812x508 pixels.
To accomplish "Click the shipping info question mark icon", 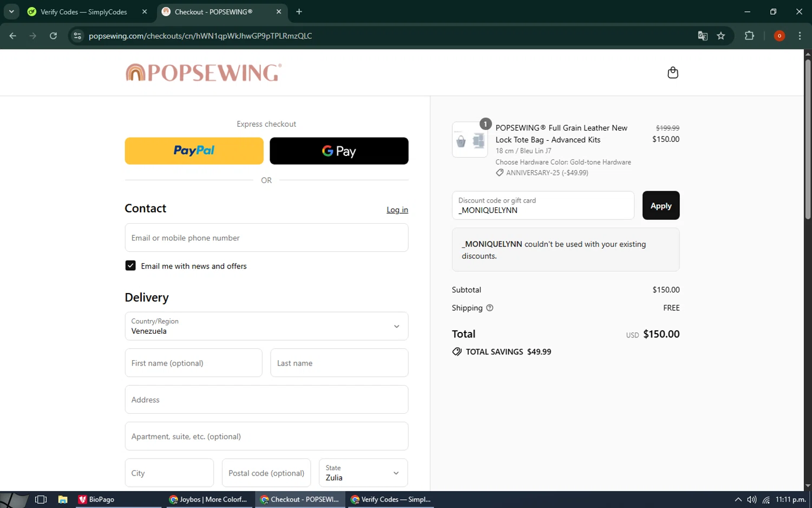I will pyautogui.click(x=490, y=308).
